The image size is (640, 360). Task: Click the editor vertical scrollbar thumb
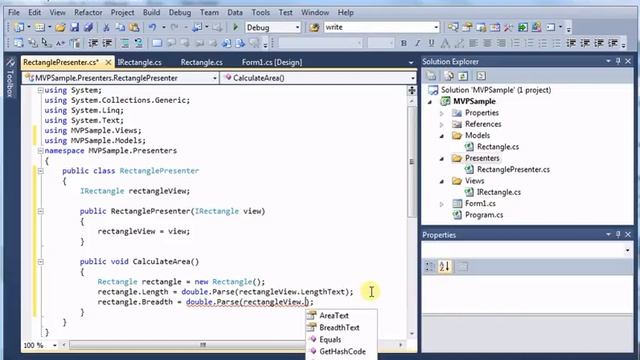pyautogui.click(x=412, y=162)
